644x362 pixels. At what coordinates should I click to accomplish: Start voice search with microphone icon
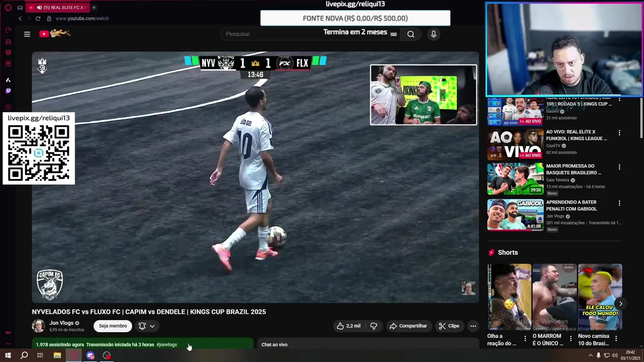pos(434,34)
